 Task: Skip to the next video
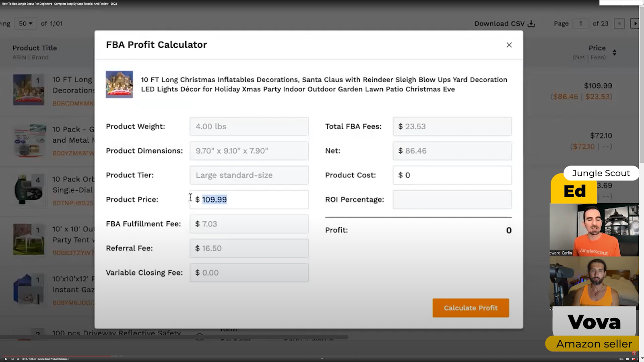[12, 359]
